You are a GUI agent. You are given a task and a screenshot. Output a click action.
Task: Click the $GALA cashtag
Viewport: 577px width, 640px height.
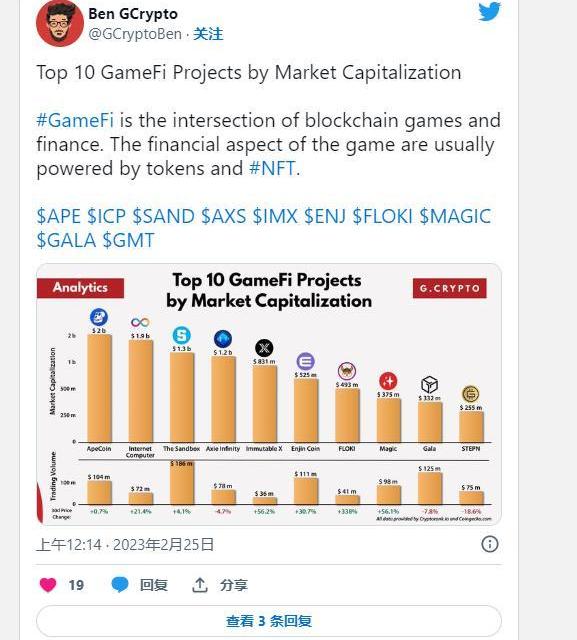coord(66,240)
